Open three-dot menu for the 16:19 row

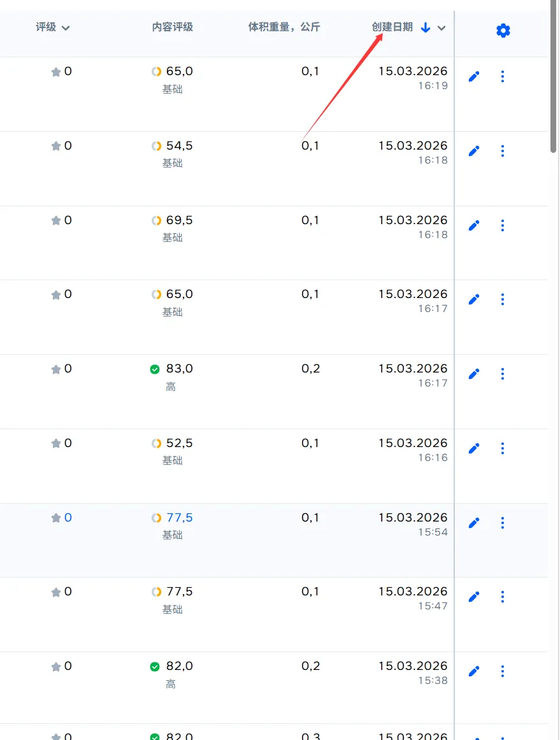tap(503, 76)
